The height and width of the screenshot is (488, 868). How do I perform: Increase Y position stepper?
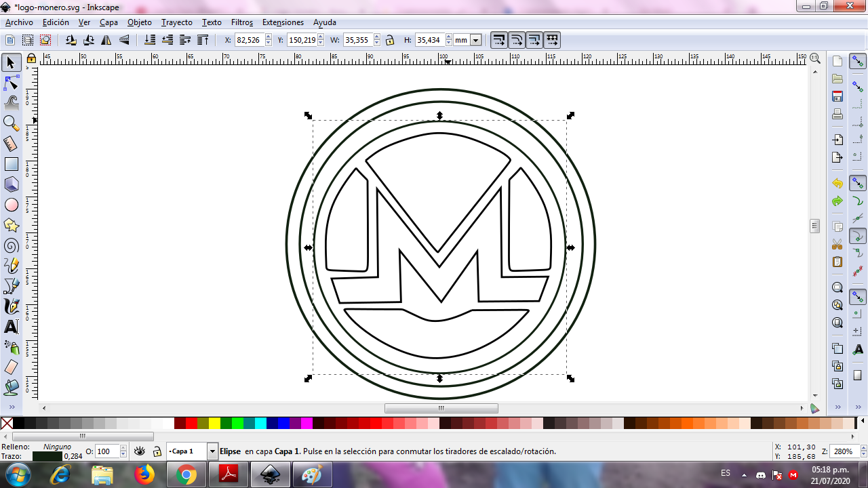[321, 37]
